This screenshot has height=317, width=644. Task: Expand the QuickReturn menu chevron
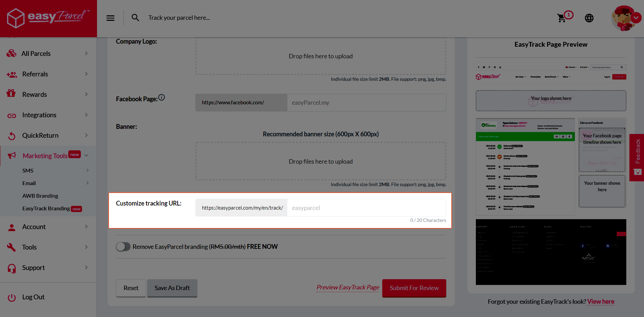click(86, 135)
